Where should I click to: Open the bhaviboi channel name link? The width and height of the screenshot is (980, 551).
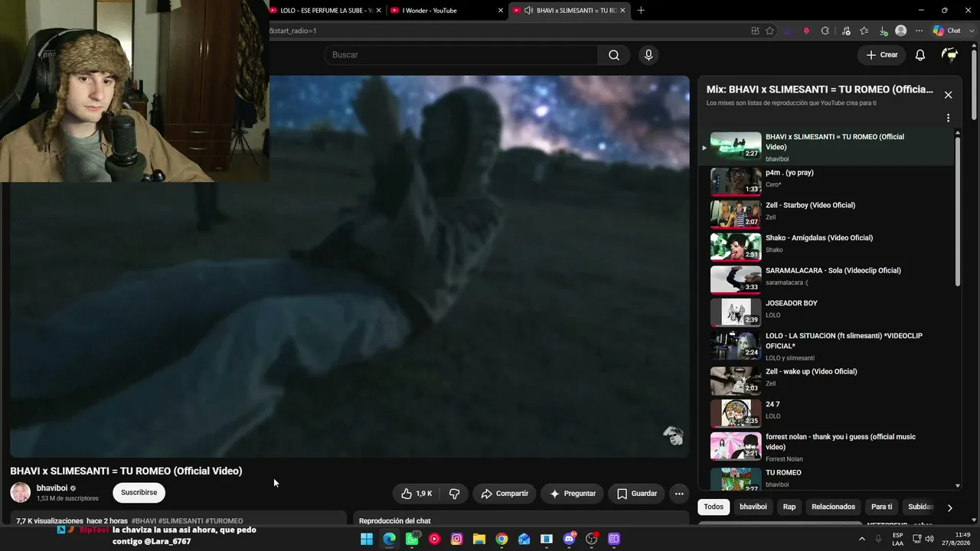tap(52, 488)
